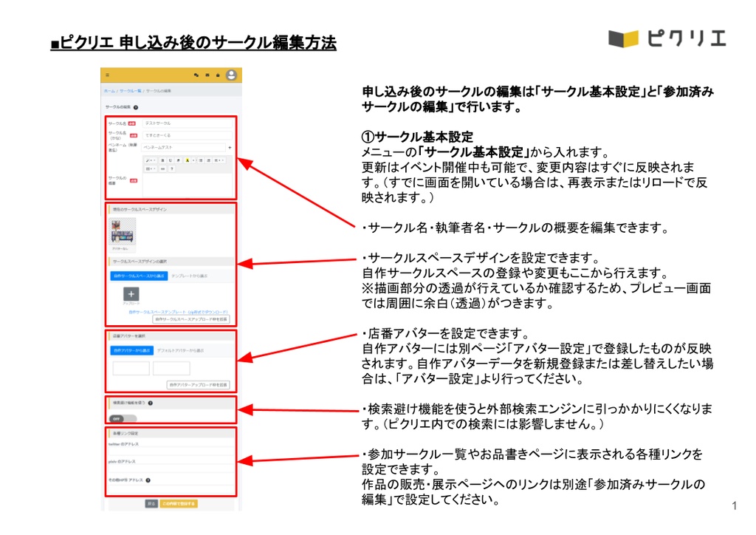Insert an ordered list in editor
The width and height of the screenshot is (756, 535).
(x=208, y=160)
